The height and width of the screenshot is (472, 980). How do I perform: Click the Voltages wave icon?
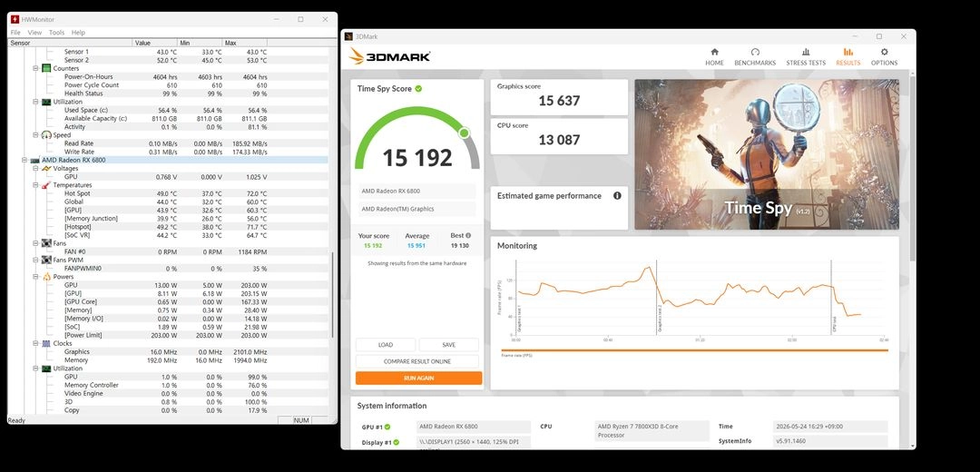46,168
